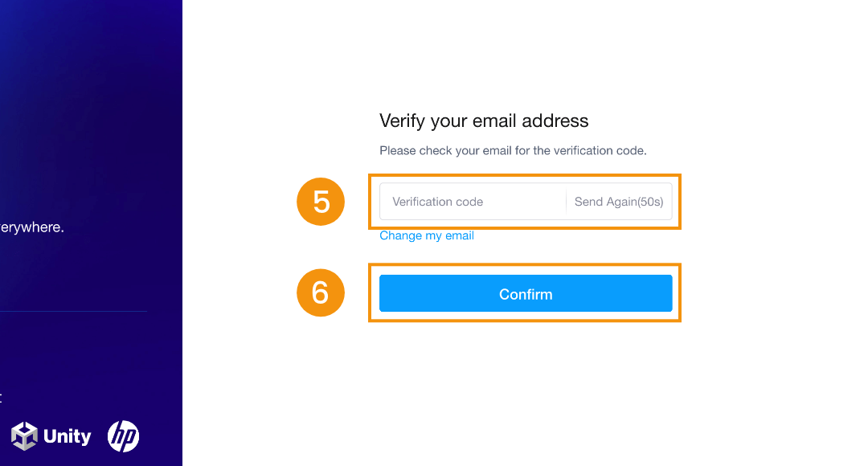Viewport: 868px width, 466px height.
Task: Select the orange step 6 badge
Action: coord(321,292)
